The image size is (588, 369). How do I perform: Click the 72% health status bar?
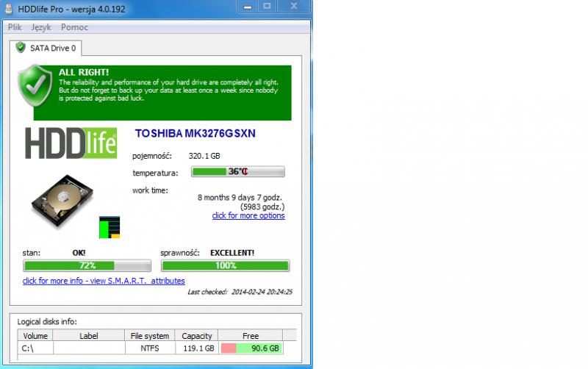[87, 265]
